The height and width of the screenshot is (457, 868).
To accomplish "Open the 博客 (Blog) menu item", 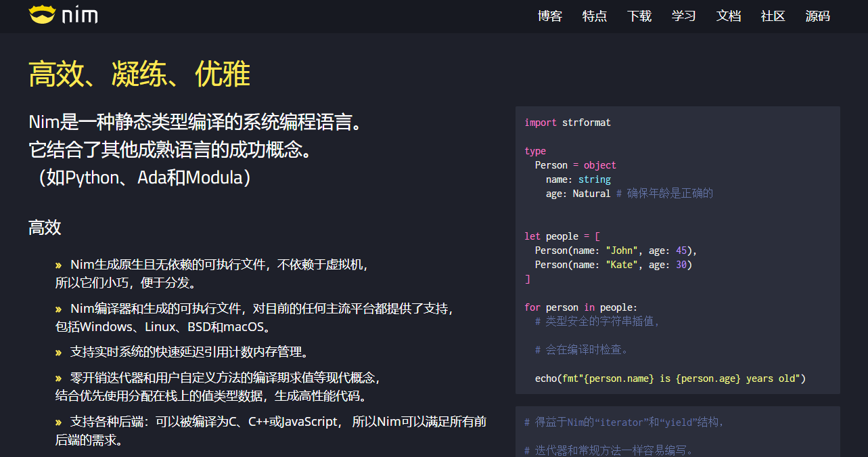I will click(550, 16).
